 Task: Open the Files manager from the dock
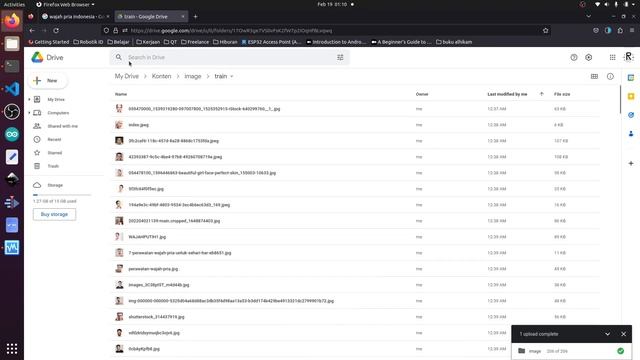coord(12,44)
